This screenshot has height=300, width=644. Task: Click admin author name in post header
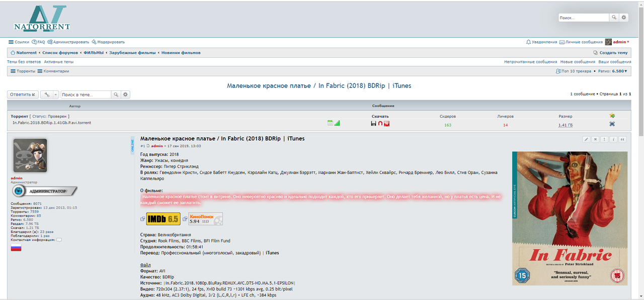(x=157, y=146)
